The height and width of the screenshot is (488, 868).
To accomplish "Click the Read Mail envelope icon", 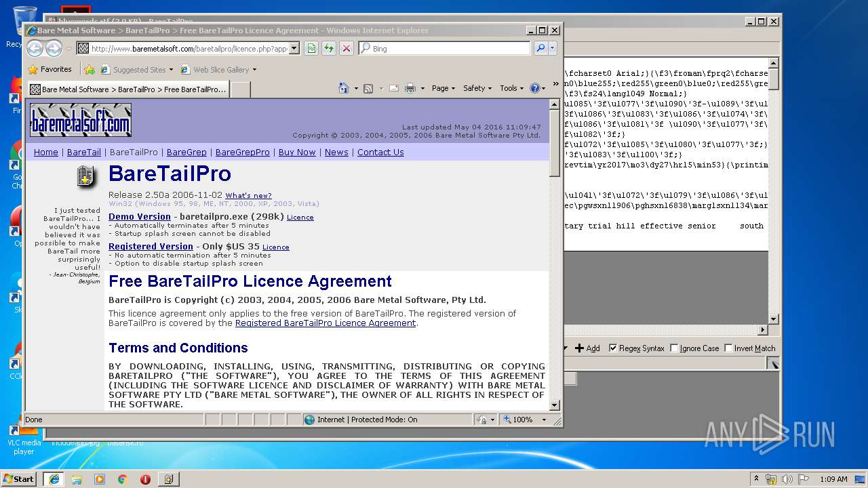I will coord(393,88).
